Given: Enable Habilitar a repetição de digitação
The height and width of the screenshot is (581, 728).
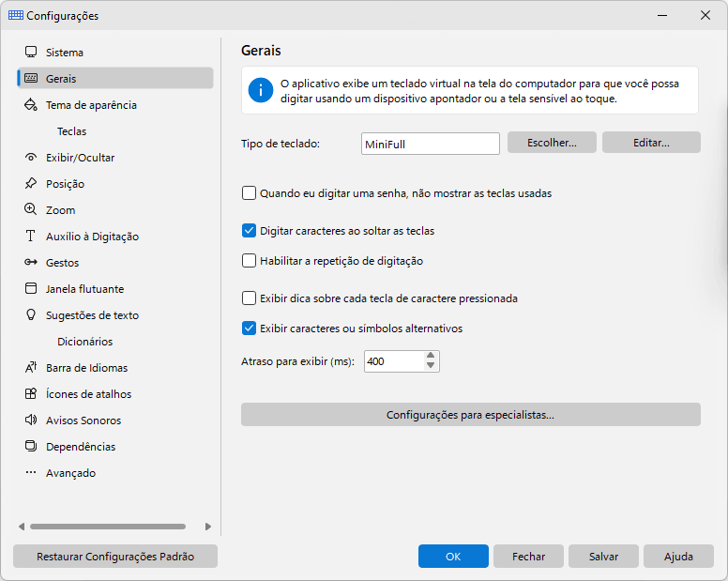Looking at the screenshot, I should [x=249, y=261].
